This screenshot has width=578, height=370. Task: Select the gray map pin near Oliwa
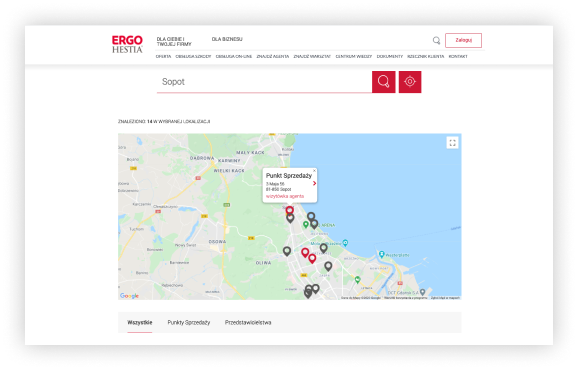(x=287, y=251)
